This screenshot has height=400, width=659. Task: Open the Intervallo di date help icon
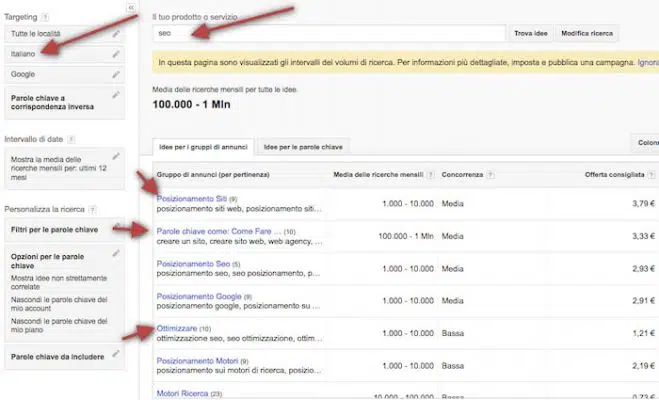pyautogui.click(x=71, y=139)
